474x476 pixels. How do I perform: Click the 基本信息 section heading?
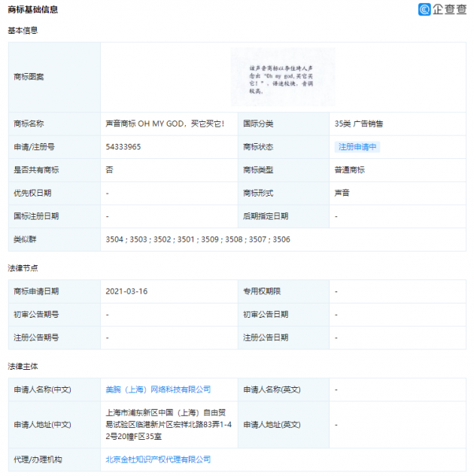23,31
